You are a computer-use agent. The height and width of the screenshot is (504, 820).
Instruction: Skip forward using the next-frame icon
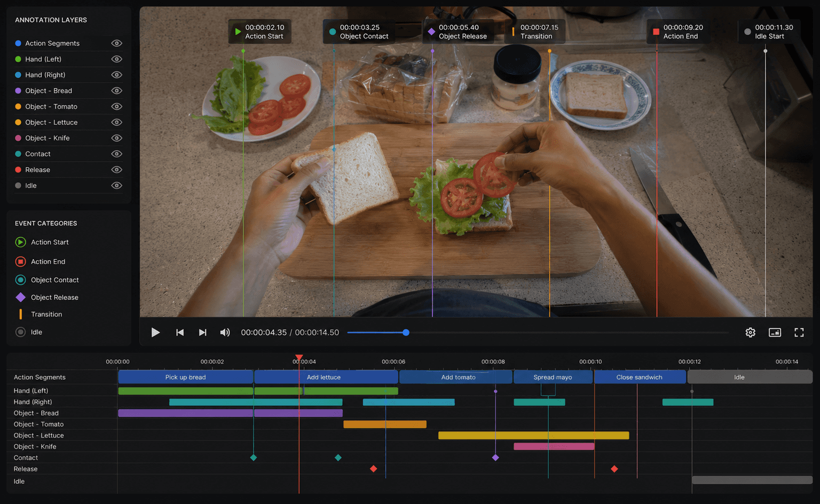pos(203,332)
